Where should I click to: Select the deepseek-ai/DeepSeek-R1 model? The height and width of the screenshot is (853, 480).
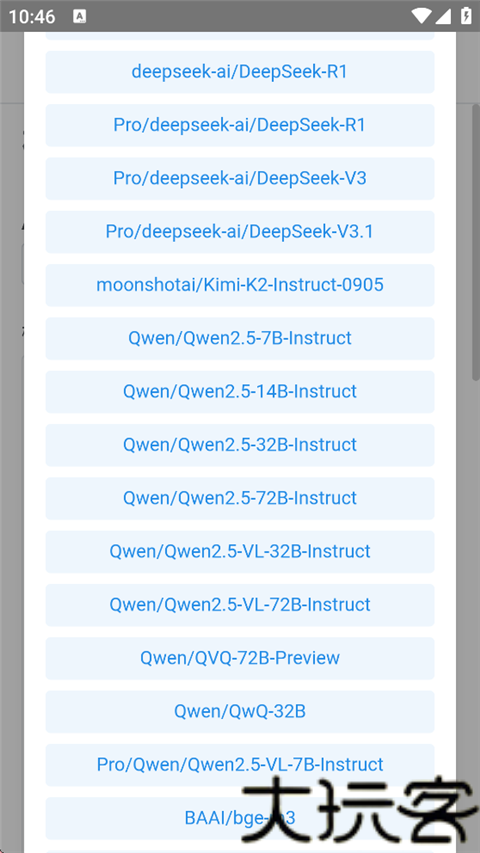pyautogui.click(x=239, y=72)
